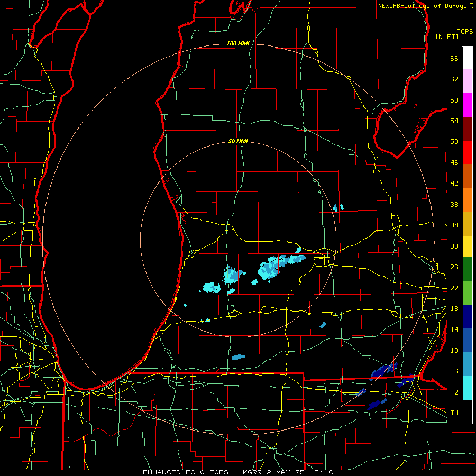Click the black TH threshold swatch
The height and width of the screenshot is (476, 476).
467,411
